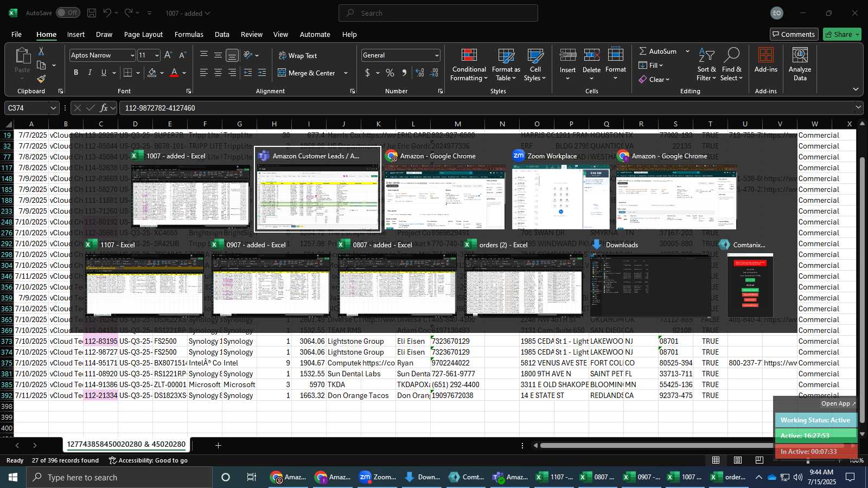Open Sort & Filter menu

(706, 65)
